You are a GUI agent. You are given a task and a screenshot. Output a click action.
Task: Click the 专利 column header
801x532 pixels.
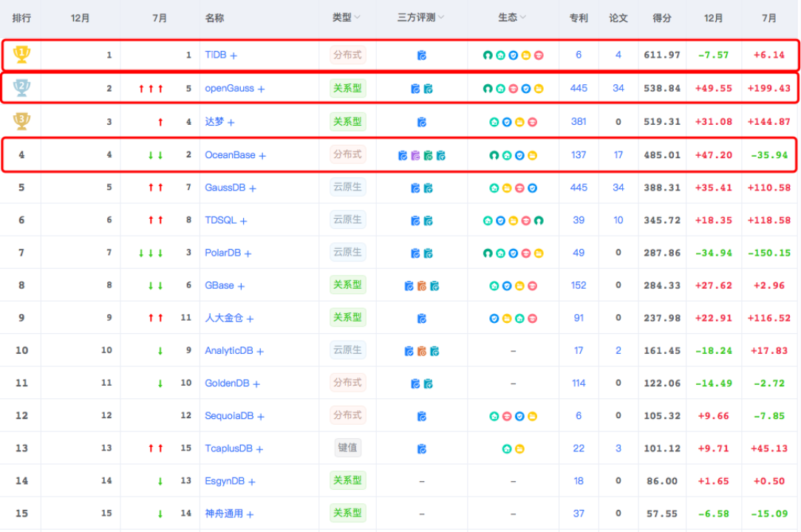pos(579,18)
